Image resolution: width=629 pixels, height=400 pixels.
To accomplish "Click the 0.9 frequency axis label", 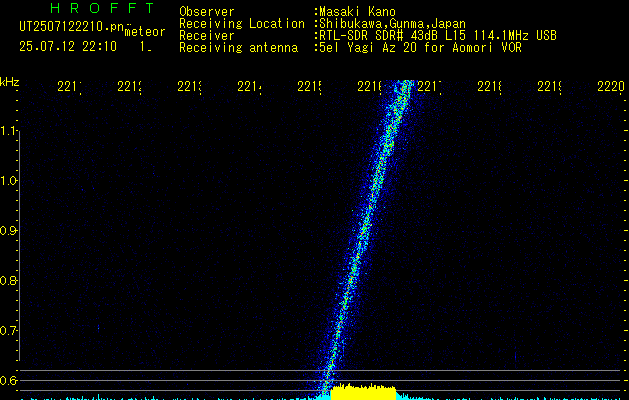I will click(x=8, y=231).
